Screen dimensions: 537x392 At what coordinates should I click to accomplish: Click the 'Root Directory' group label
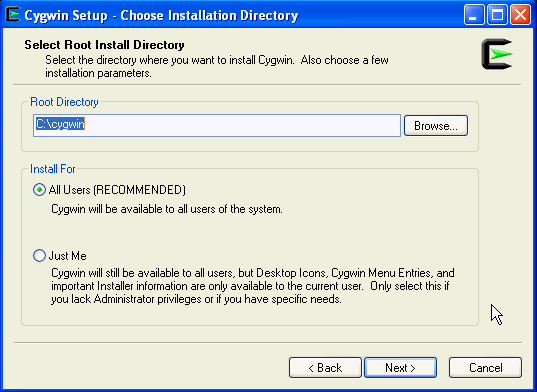pyautogui.click(x=64, y=102)
